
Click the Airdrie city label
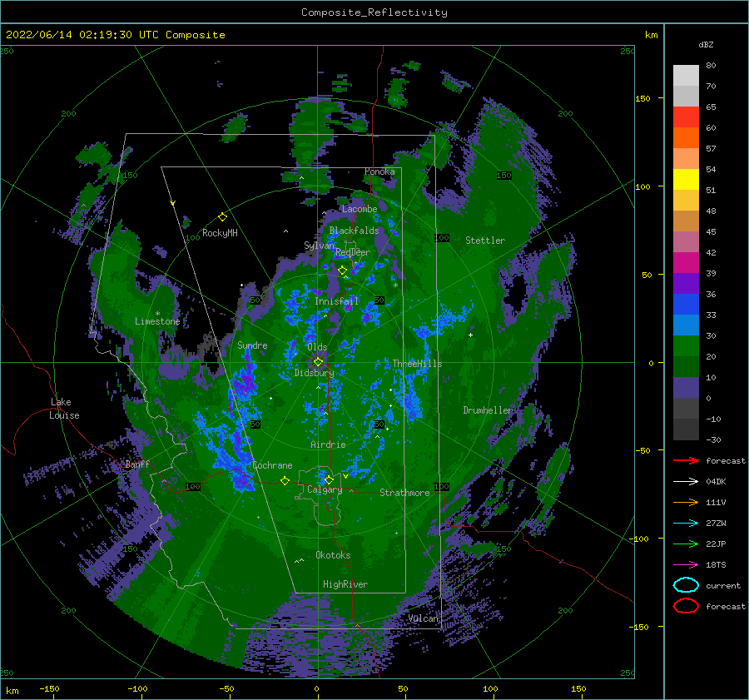(328, 444)
